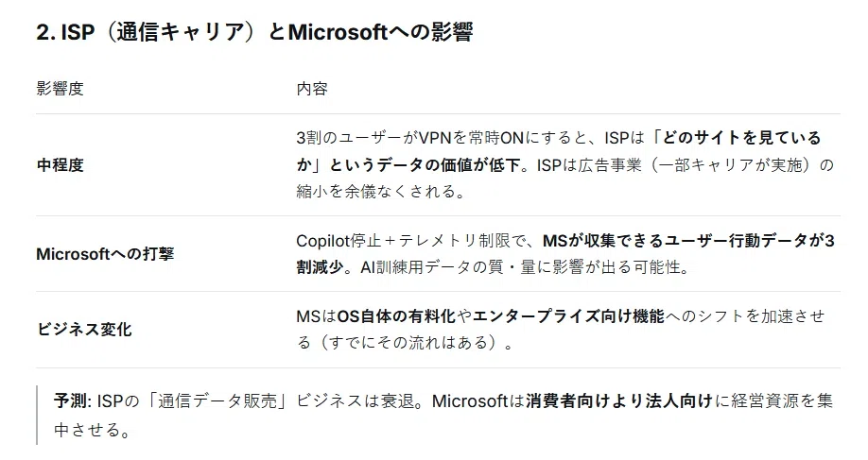
Task: Select the '中程度' row label
Action: [x=60, y=164]
